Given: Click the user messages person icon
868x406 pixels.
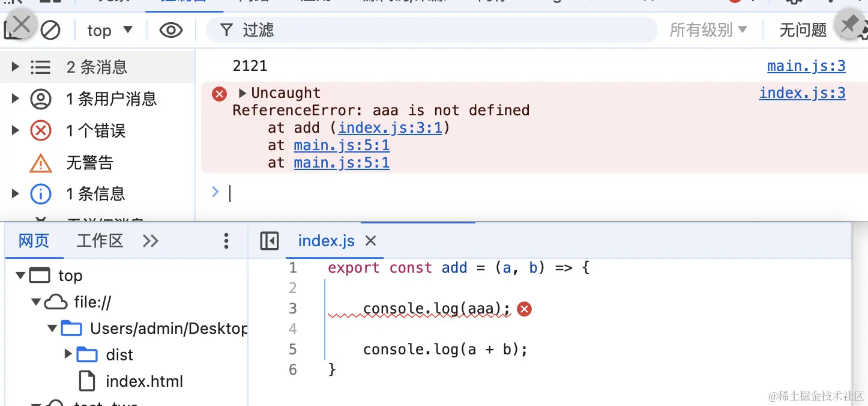Looking at the screenshot, I should (x=41, y=98).
